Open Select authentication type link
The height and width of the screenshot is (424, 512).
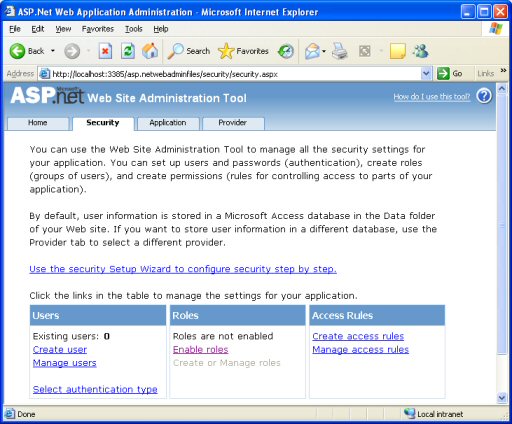[x=95, y=389]
